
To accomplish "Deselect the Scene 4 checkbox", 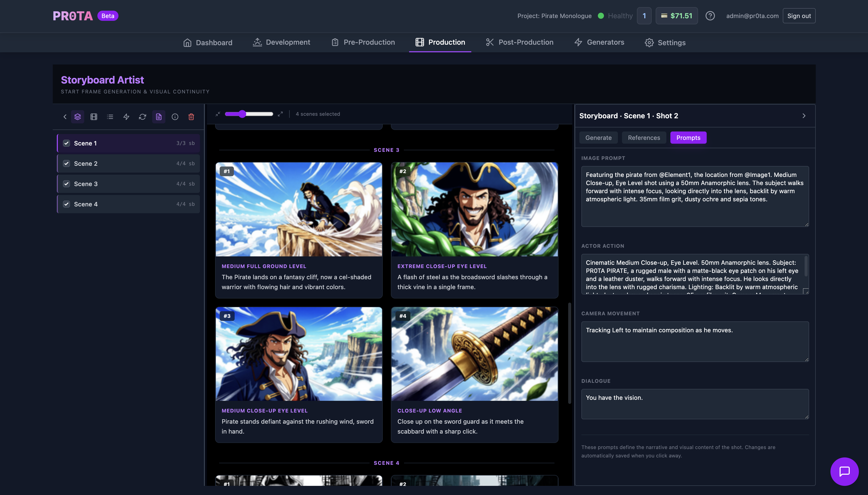I will (x=67, y=204).
